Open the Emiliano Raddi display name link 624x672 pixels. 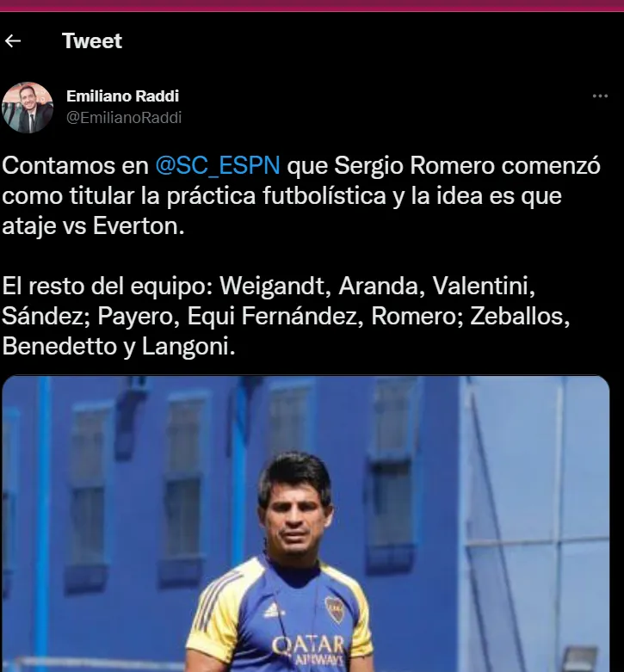tap(122, 96)
